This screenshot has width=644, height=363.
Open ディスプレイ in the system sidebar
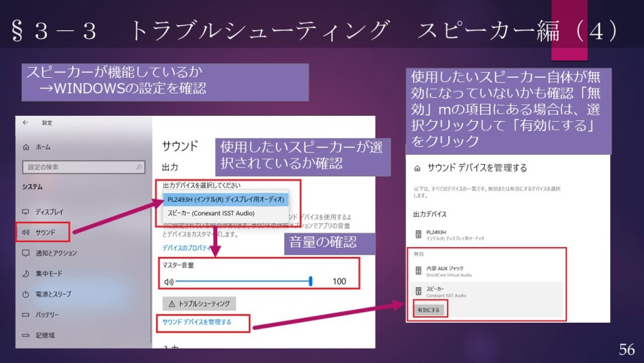[49, 212]
